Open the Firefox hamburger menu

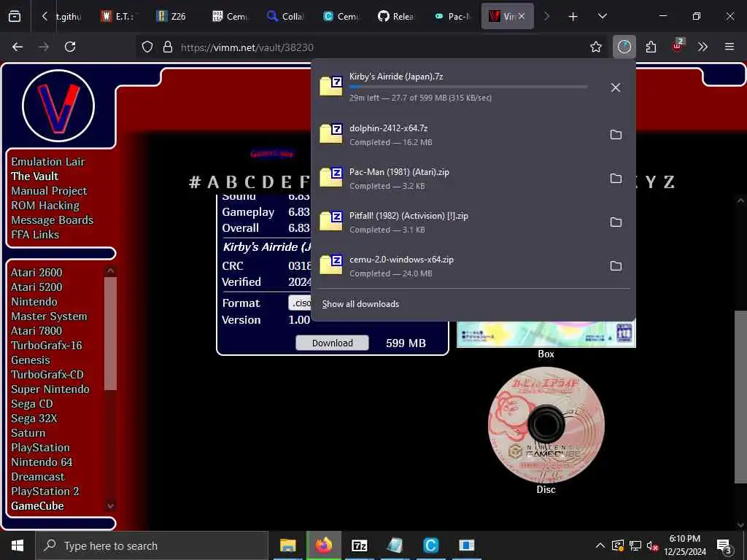(729, 47)
